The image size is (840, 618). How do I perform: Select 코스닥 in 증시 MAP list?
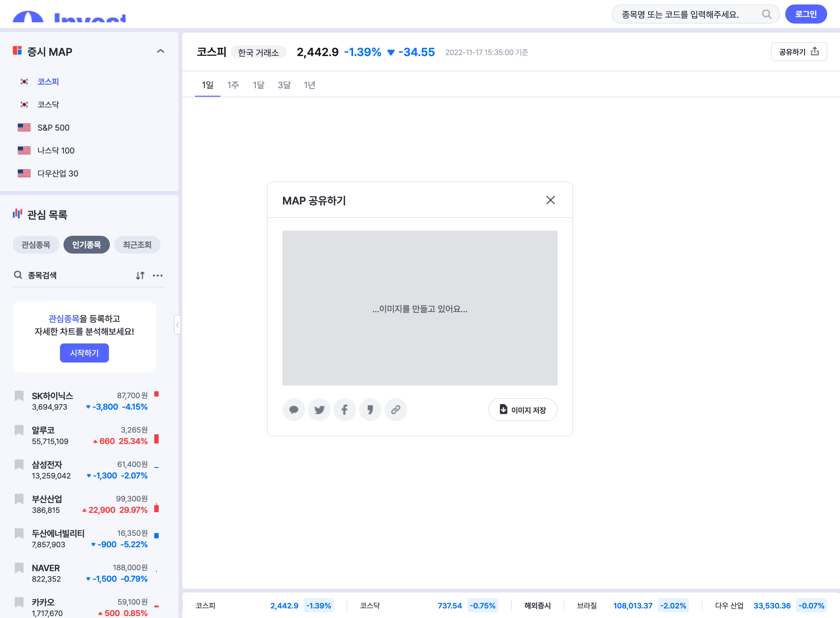[48, 104]
